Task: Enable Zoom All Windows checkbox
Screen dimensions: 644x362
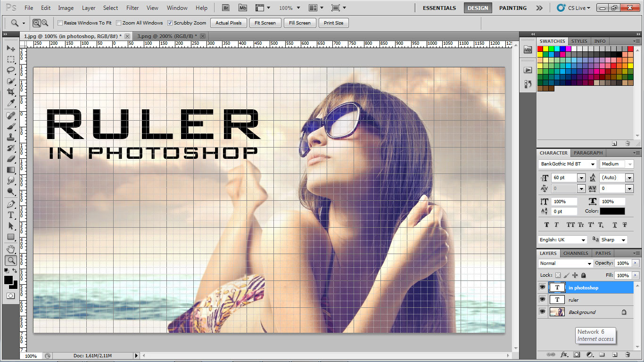Action: tap(119, 23)
